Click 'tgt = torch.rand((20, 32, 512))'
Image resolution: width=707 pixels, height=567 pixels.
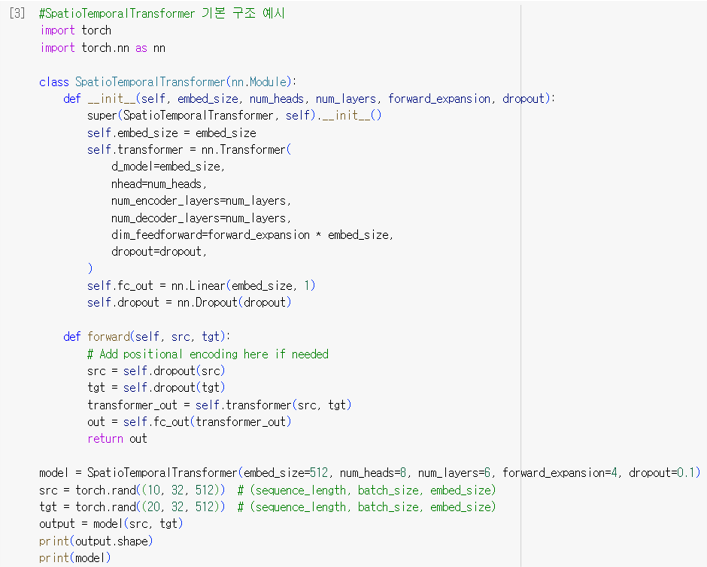(132, 507)
